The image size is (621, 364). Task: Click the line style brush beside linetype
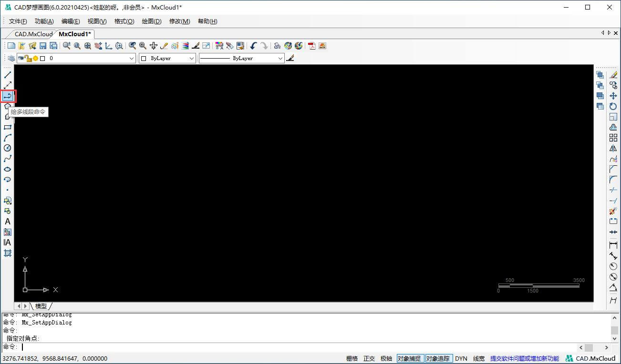[290, 58]
